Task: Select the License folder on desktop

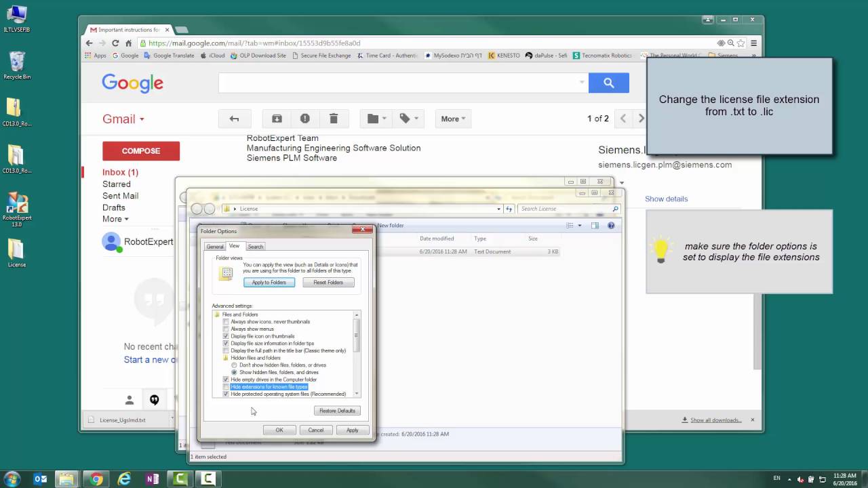Action: pyautogui.click(x=17, y=253)
